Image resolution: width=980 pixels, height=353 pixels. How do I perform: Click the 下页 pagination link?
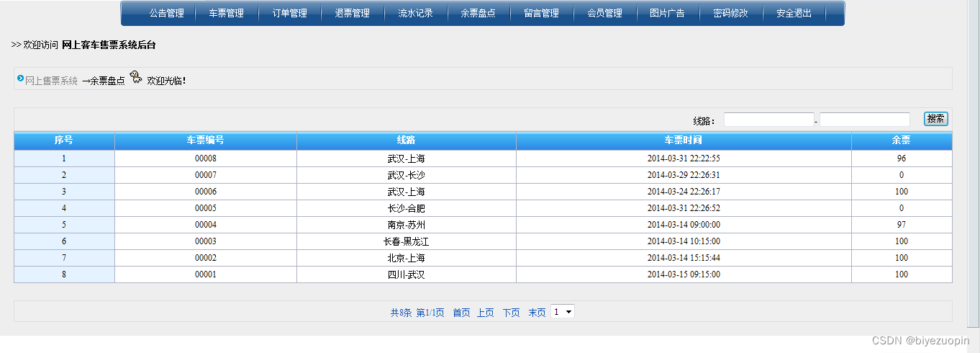(x=511, y=313)
